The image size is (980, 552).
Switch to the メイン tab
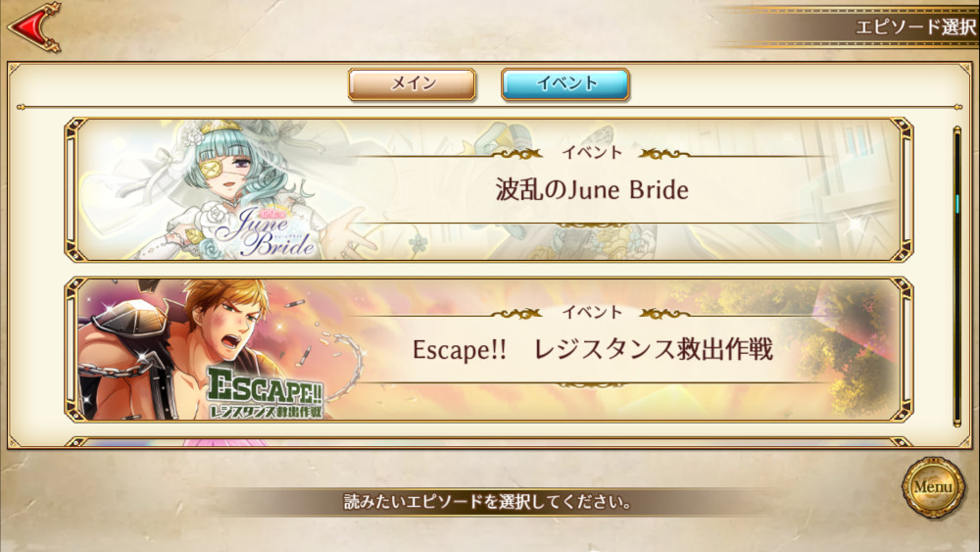pos(412,83)
